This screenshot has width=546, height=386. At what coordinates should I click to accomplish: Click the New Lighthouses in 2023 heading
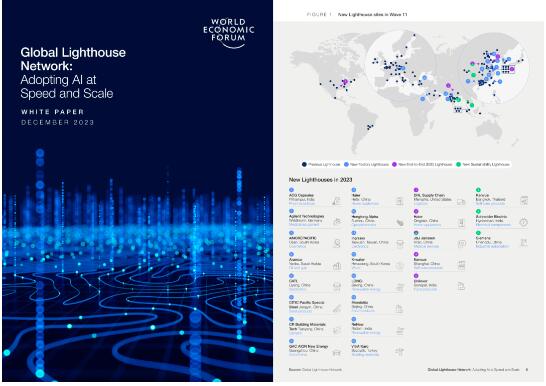point(320,180)
